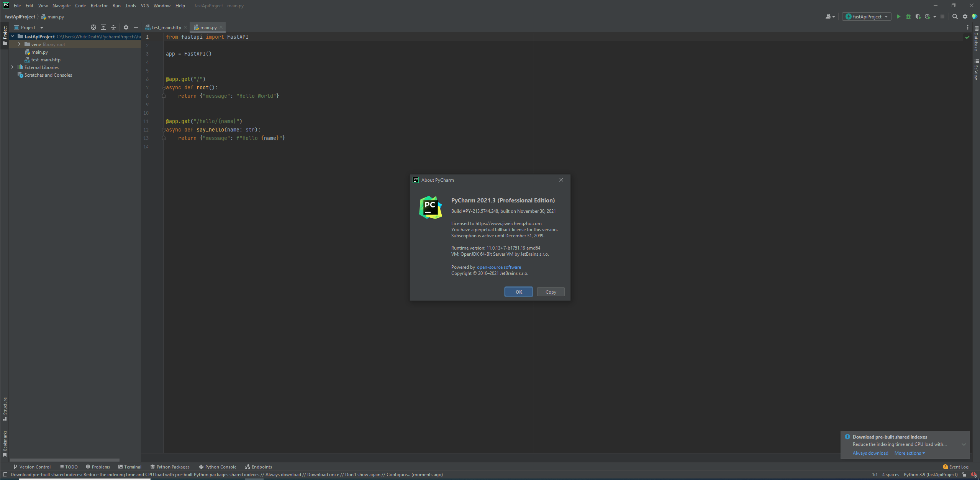The height and width of the screenshot is (480, 980).
Task: Open IDE settings gear in top toolbar
Action: (965, 16)
